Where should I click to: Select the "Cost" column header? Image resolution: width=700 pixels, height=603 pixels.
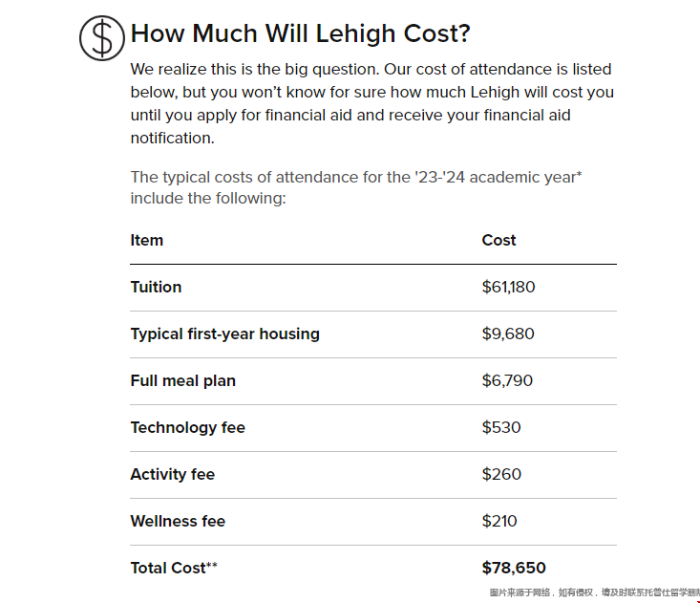click(x=498, y=240)
